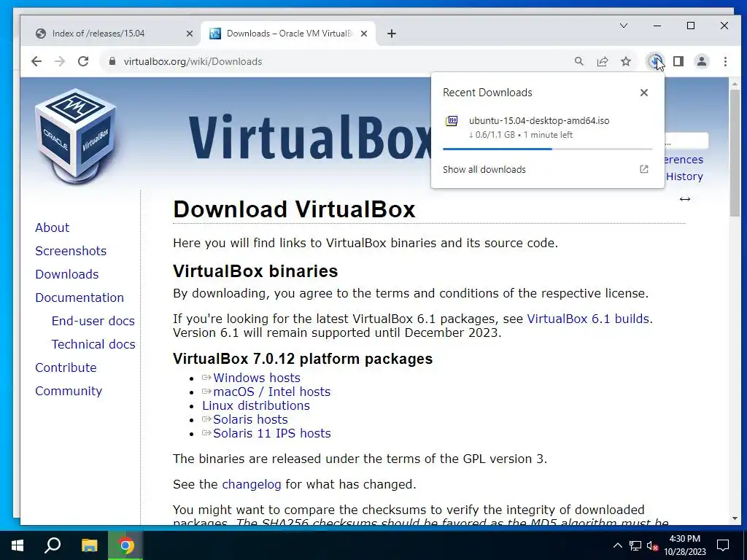Select the Downloads – Oracle VM VirtualBox tab
The height and width of the screenshot is (560, 747).
pyautogui.click(x=289, y=34)
